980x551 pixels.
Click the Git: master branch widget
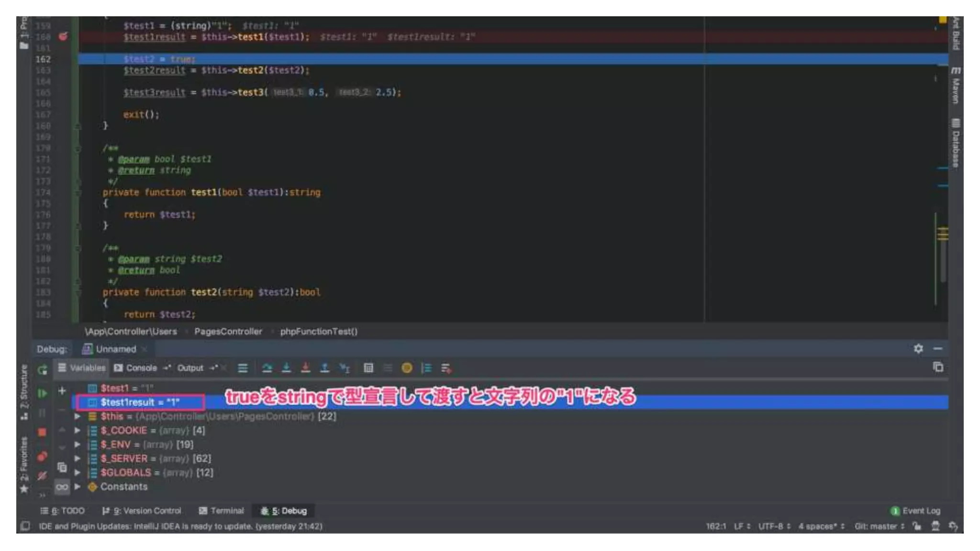(x=879, y=526)
